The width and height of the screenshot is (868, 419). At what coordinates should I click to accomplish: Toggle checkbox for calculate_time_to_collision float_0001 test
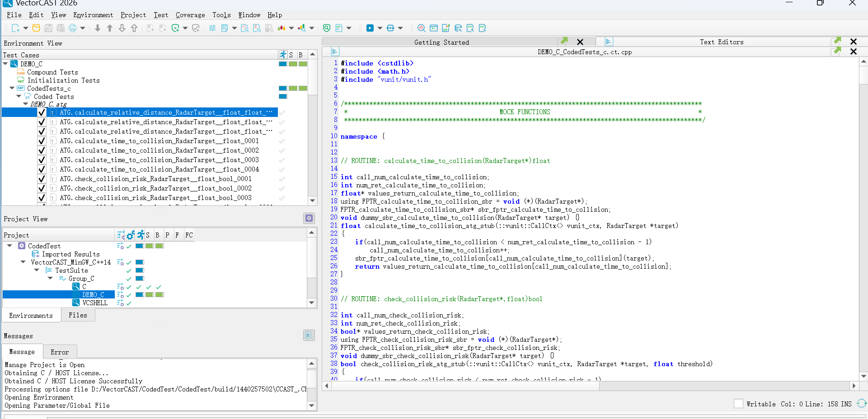[42, 141]
